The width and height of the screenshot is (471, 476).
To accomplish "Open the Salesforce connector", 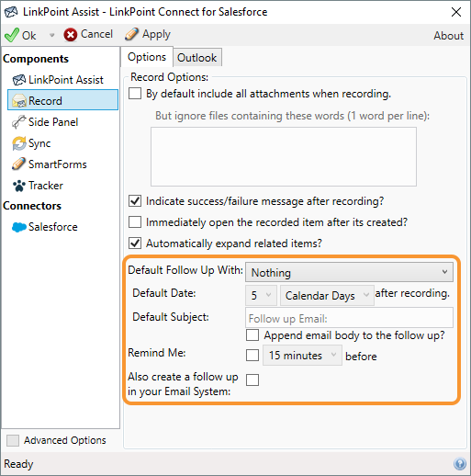I will 45,227.
